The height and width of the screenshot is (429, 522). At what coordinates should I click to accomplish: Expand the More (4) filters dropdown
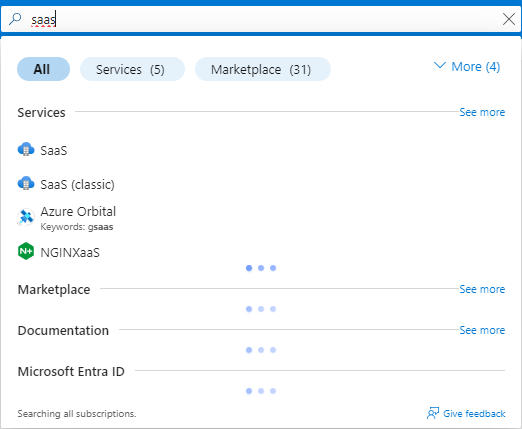[467, 66]
